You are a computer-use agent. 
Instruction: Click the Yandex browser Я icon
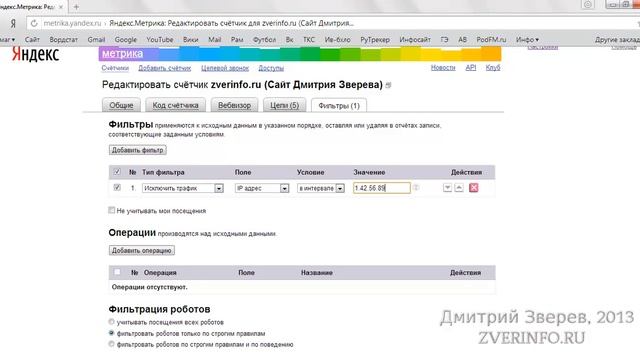tap(13, 24)
